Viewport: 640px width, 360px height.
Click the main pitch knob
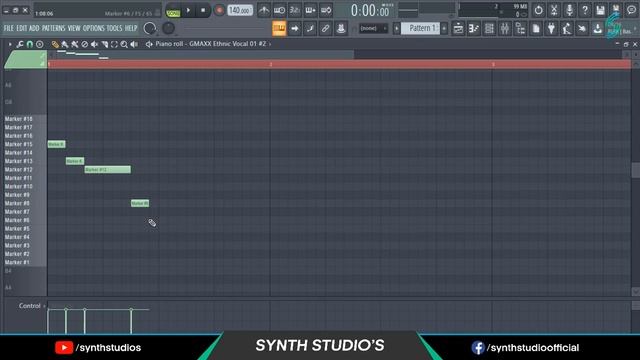168,28
